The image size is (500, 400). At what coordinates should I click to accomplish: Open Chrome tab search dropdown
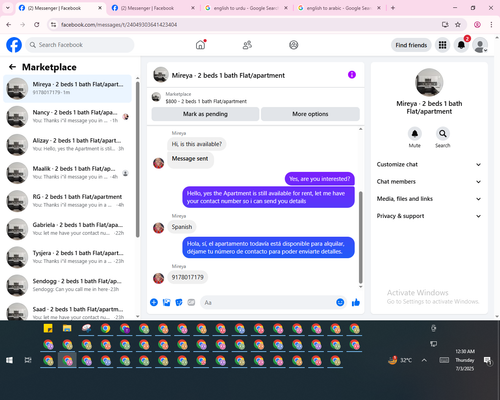8,8
